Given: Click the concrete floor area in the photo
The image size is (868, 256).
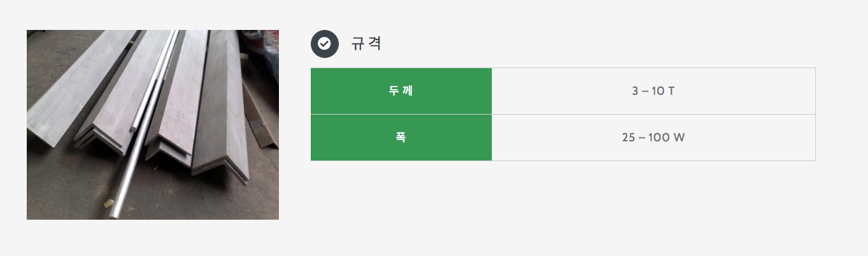Looking at the screenshot, I should coord(64,185).
